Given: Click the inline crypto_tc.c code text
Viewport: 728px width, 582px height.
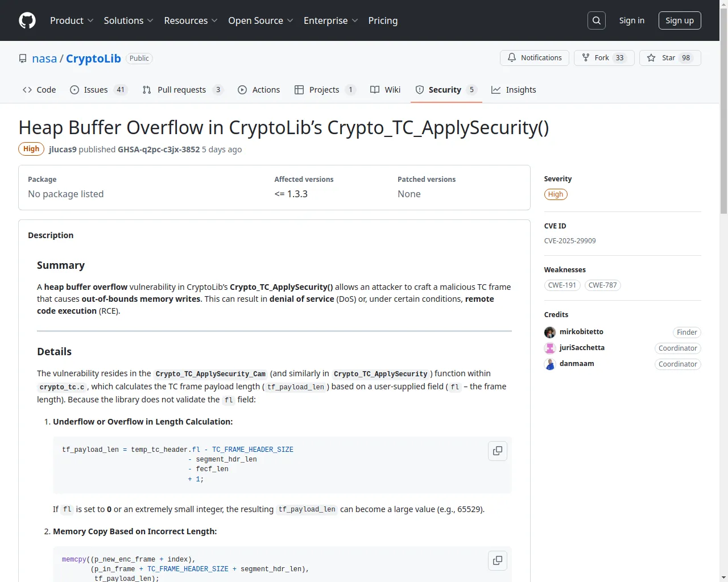Looking at the screenshot, I should 62,387.
